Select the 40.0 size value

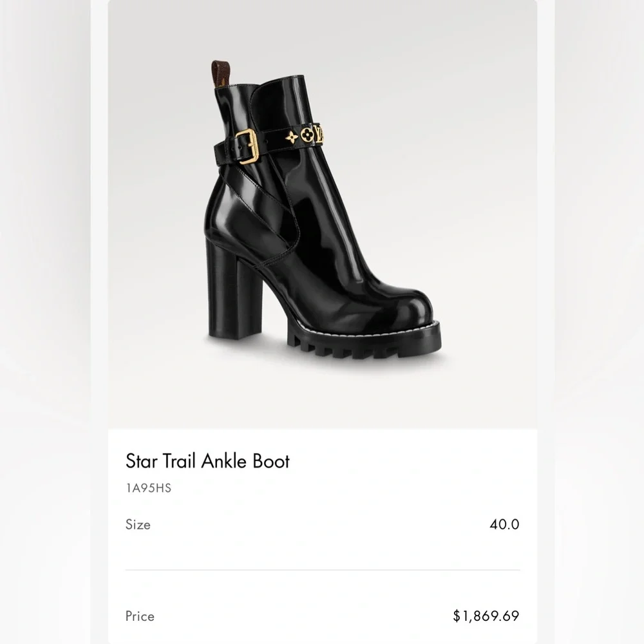(504, 524)
